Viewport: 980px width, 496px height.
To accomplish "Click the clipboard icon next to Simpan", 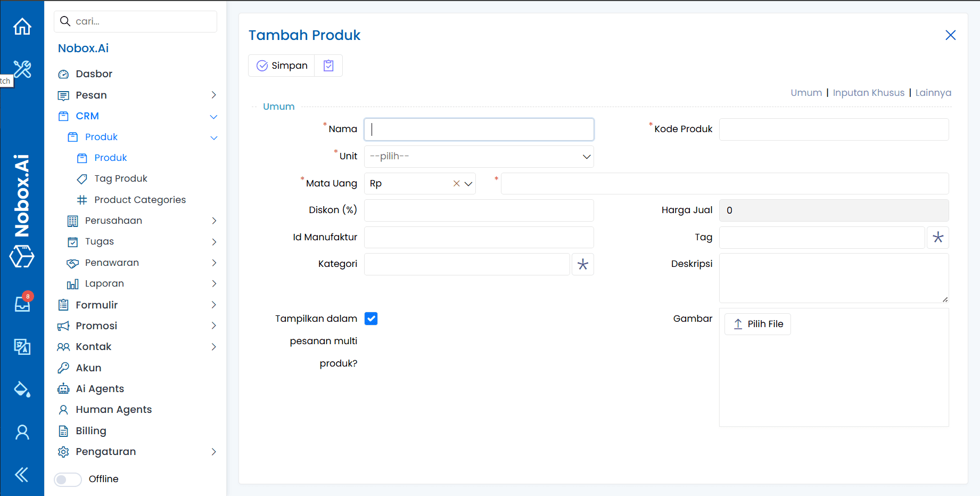I will coord(328,65).
